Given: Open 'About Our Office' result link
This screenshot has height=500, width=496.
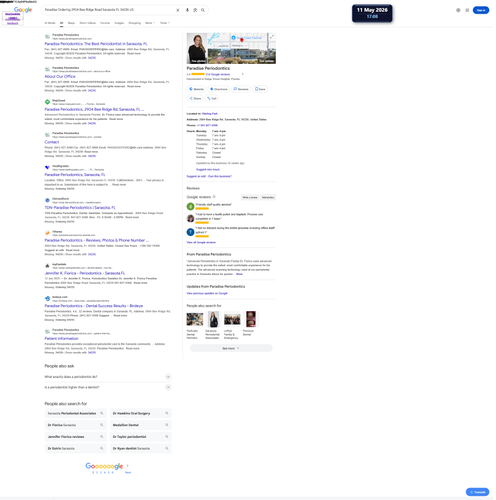Looking at the screenshot, I should (60, 76).
